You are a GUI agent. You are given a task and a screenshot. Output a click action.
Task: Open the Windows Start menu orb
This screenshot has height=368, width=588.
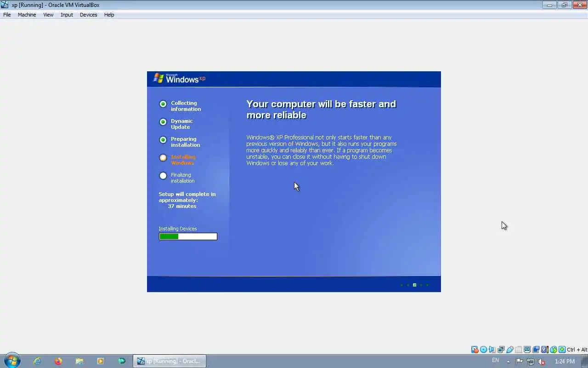[x=12, y=361]
